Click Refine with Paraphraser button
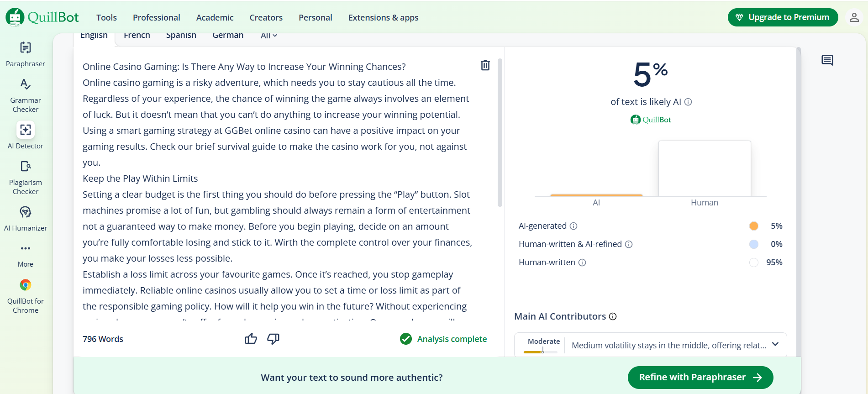The height and width of the screenshot is (394, 868). pos(700,378)
